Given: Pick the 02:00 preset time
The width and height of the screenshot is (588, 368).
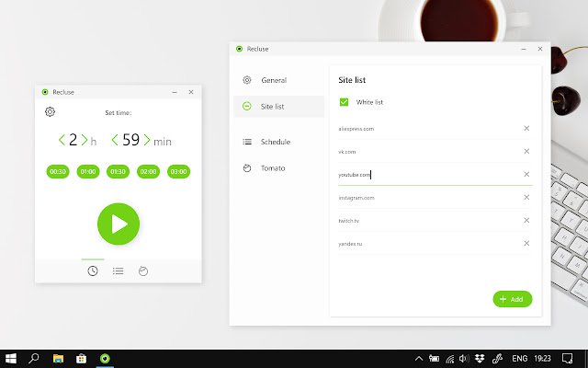Looking at the screenshot, I should point(148,172).
